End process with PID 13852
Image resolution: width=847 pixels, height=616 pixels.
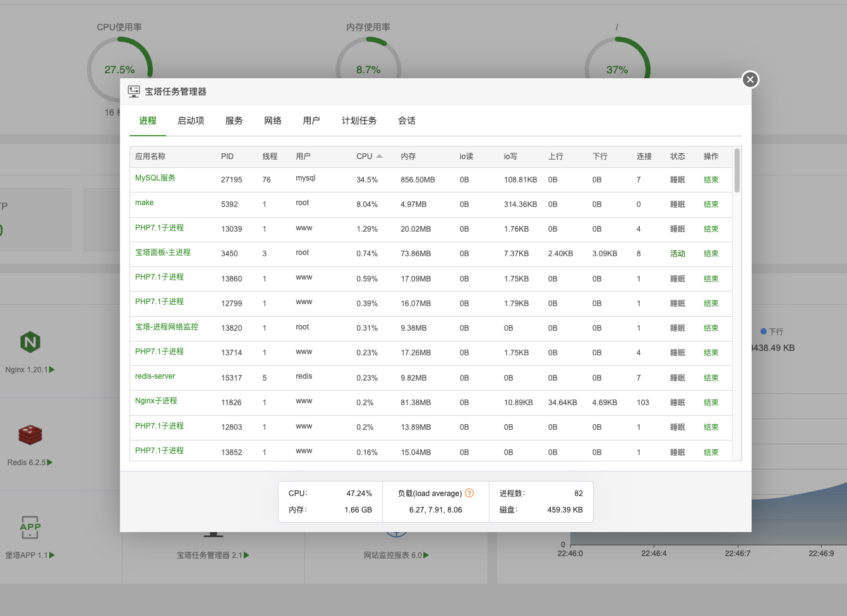tap(711, 453)
